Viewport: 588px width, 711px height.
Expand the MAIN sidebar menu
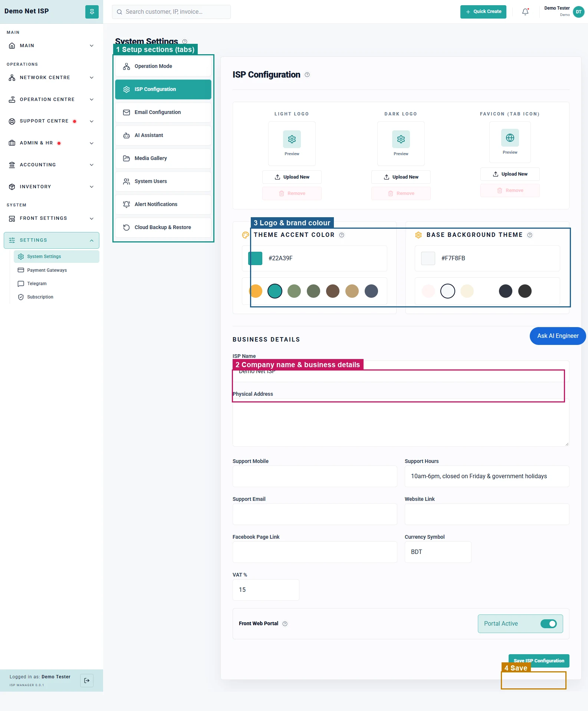point(52,46)
